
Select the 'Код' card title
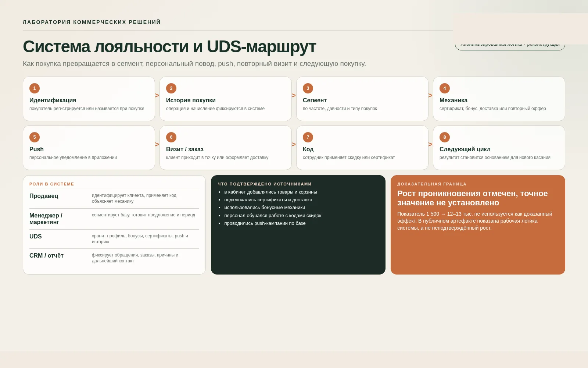(308, 149)
